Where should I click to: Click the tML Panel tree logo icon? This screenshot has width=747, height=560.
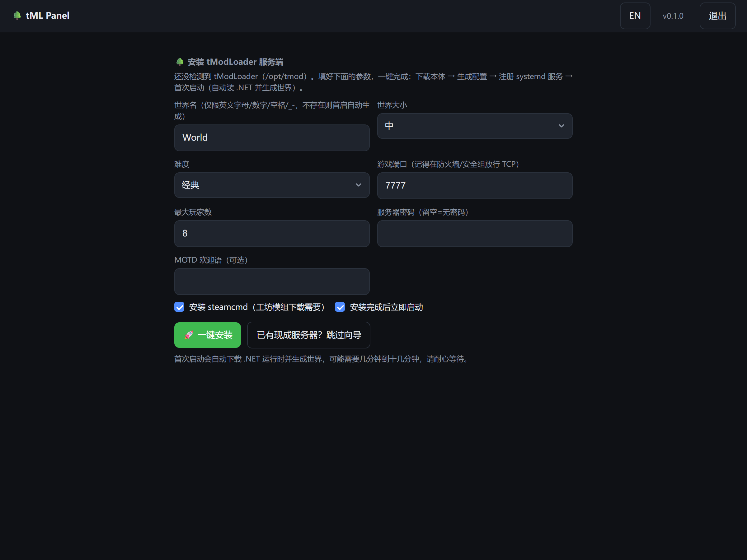tap(17, 16)
